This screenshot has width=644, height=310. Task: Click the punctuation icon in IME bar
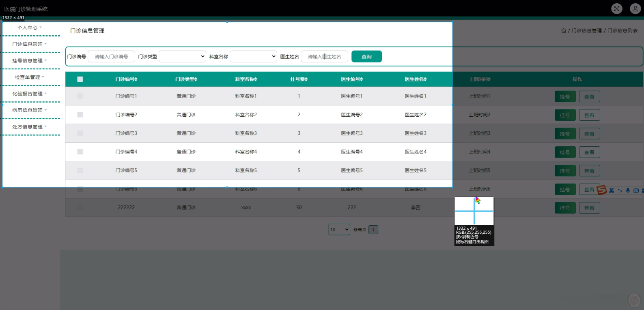tap(620, 190)
